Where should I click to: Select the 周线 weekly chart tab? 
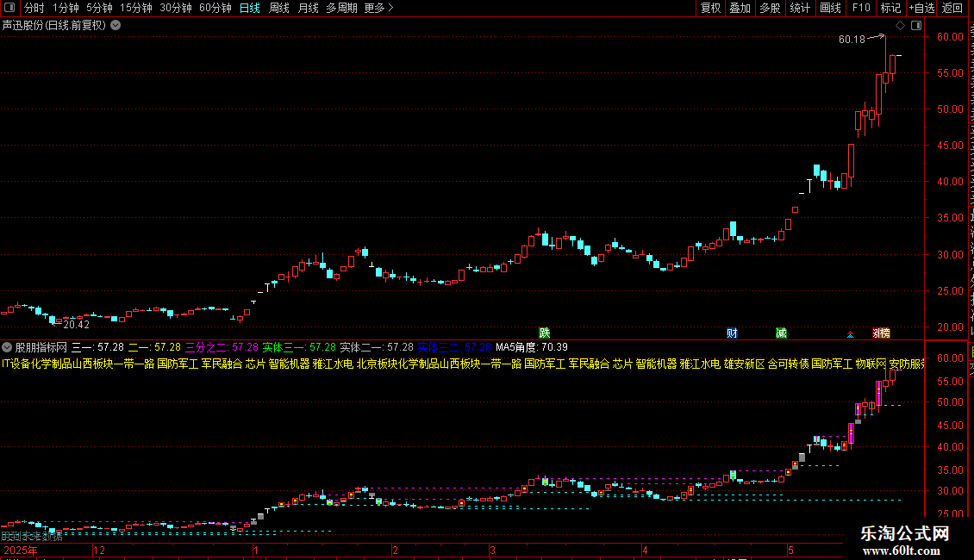[279, 8]
